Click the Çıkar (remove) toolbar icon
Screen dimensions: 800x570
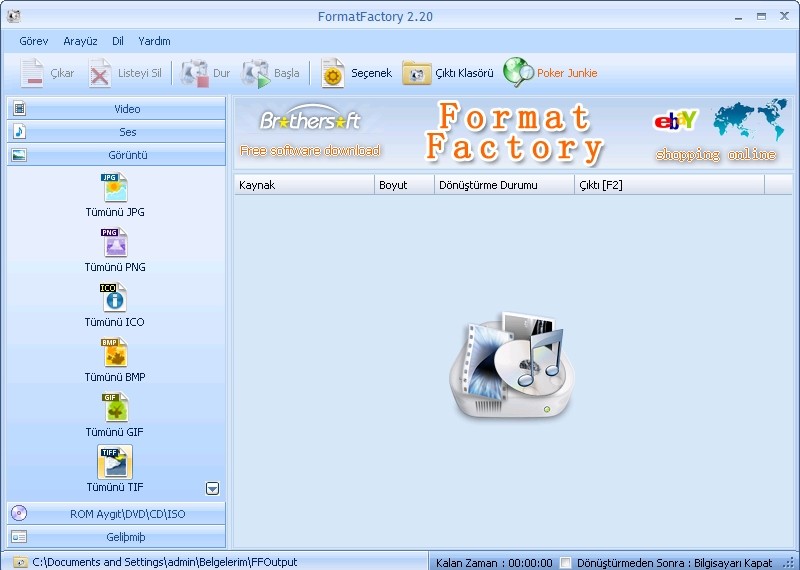pos(32,73)
